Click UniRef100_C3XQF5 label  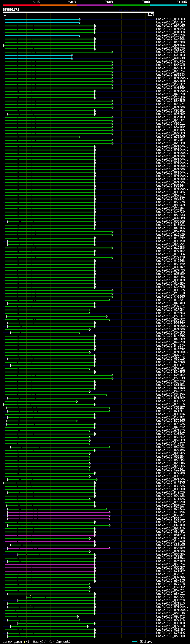point(170,333)
